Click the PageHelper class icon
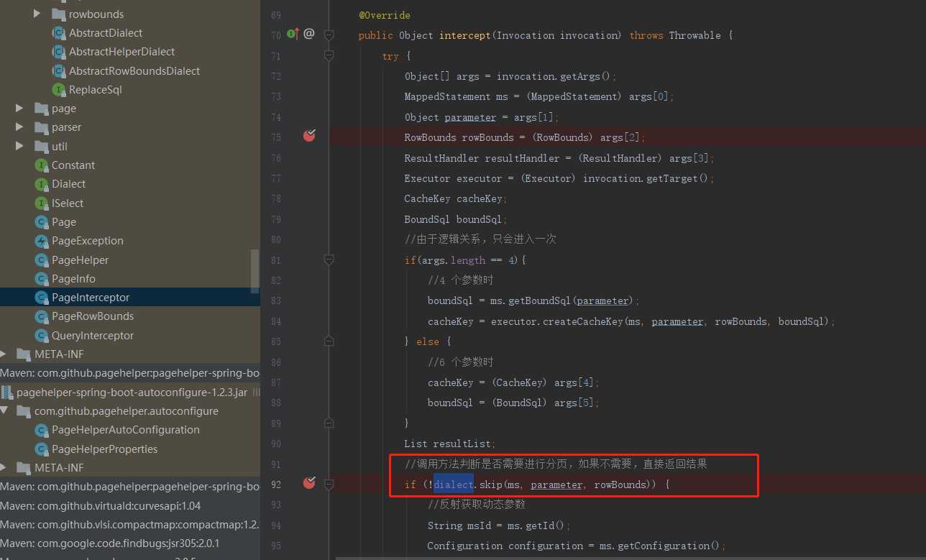Viewport: 926px width, 560px height. pos(41,260)
